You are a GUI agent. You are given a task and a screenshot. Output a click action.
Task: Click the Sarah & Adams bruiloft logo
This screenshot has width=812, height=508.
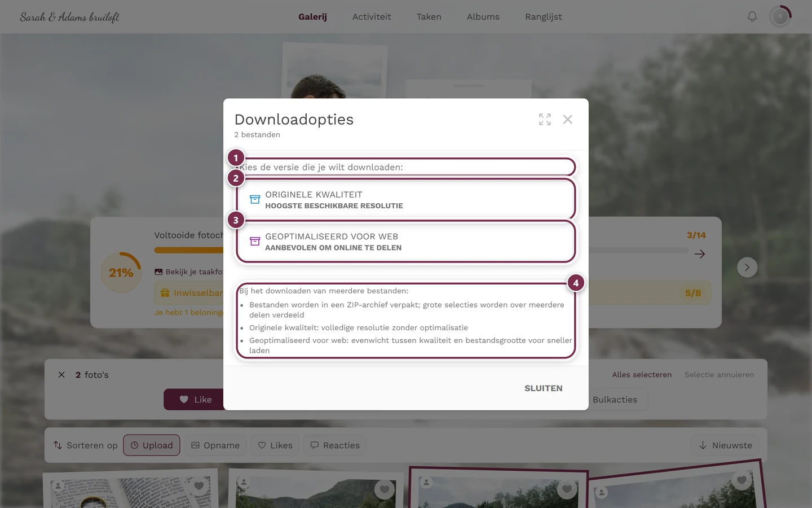point(70,17)
